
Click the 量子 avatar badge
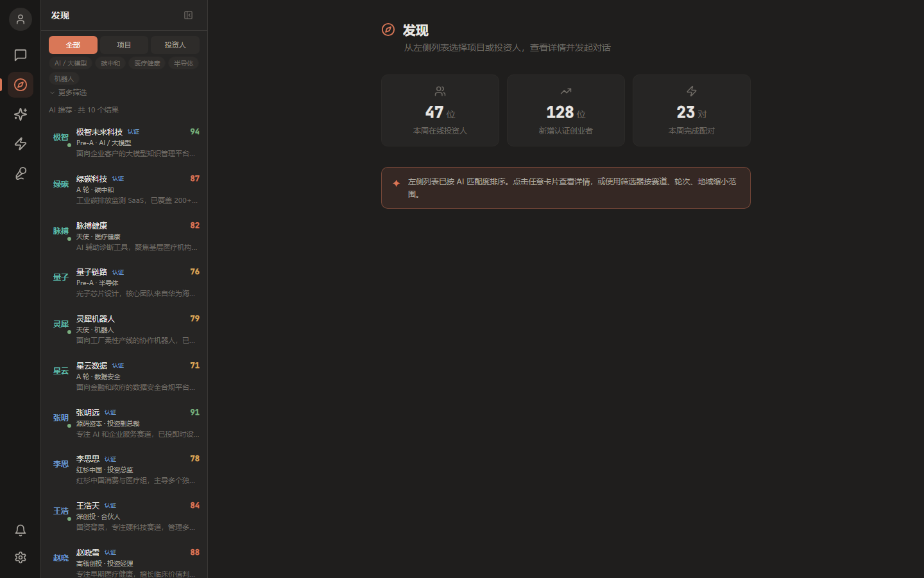[x=61, y=277]
